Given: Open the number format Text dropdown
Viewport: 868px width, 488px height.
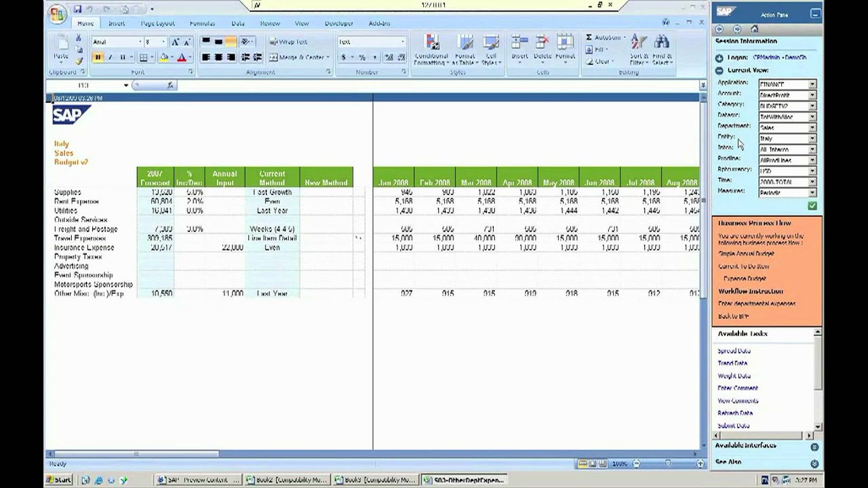Looking at the screenshot, I should (402, 42).
